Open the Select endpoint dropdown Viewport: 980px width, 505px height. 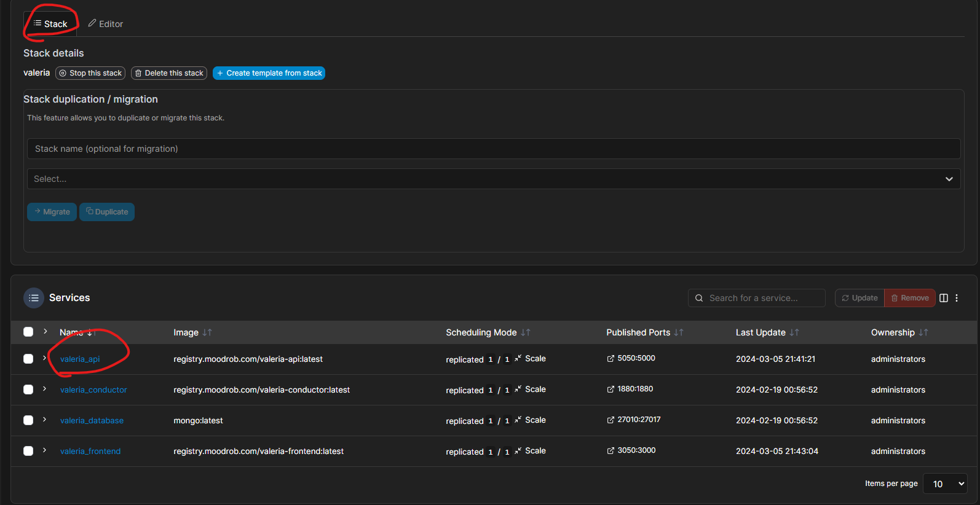click(x=494, y=179)
